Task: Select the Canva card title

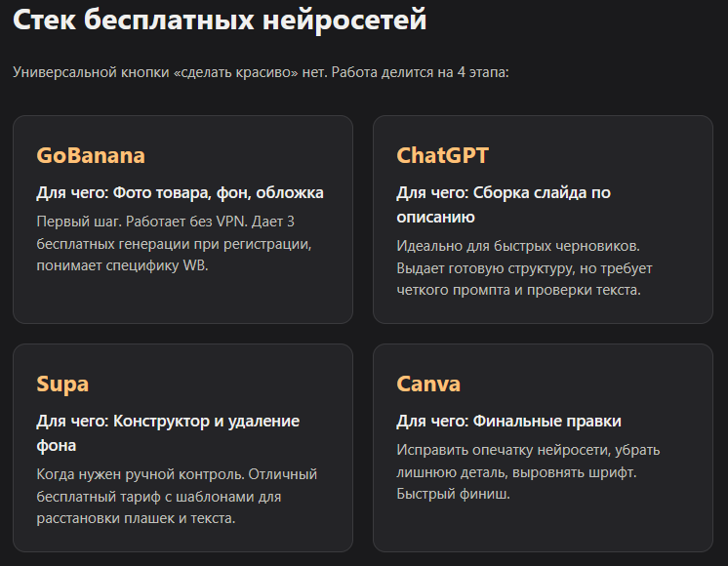Action: click(428, 384)
